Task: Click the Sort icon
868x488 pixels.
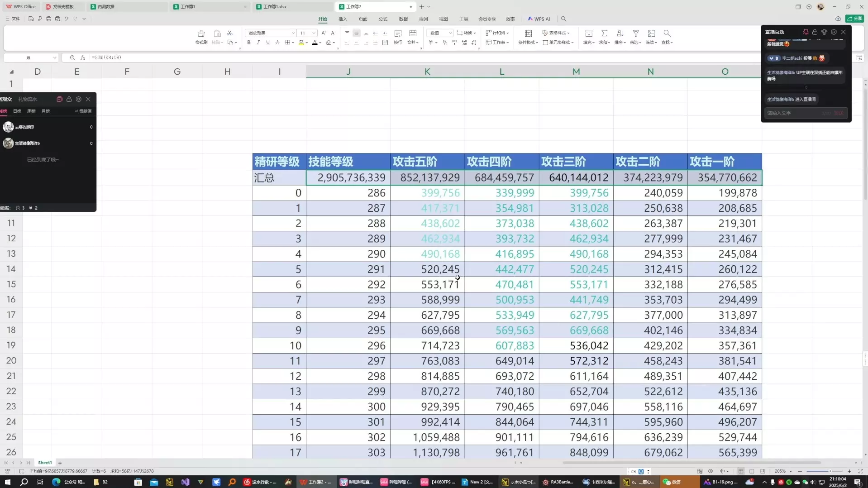Action: (620, 33)
